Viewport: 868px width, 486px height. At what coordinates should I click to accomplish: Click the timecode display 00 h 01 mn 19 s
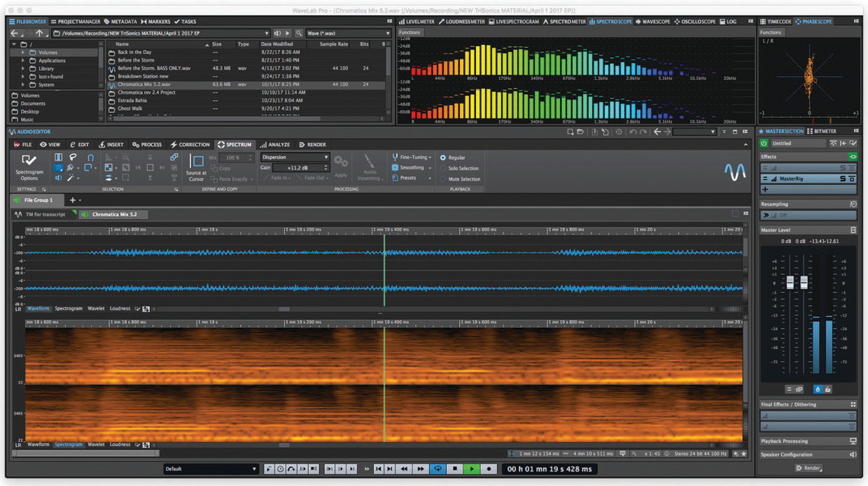pyautogui.click(x=550, y=469)
